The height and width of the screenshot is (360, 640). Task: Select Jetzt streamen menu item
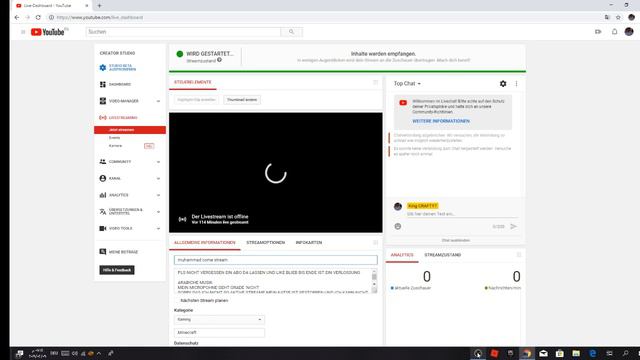(x=130, y=130)
